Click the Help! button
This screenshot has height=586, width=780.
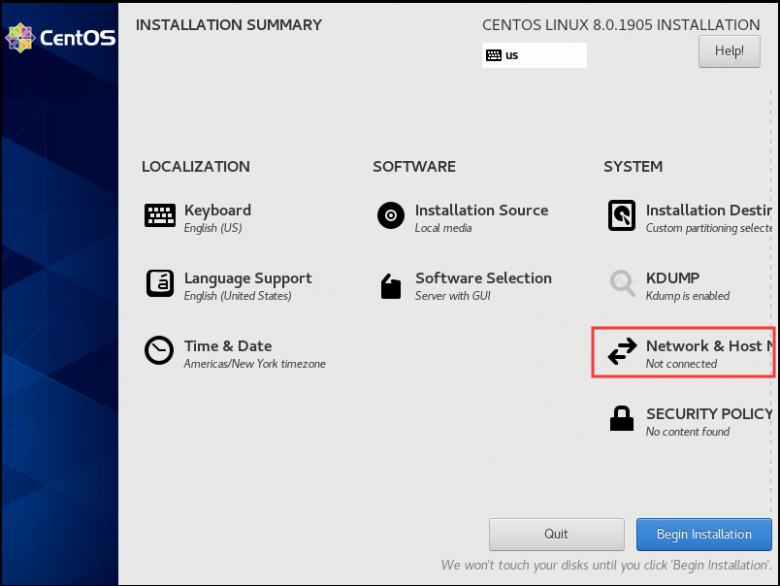pyautogui.click(x=729, y=51)
